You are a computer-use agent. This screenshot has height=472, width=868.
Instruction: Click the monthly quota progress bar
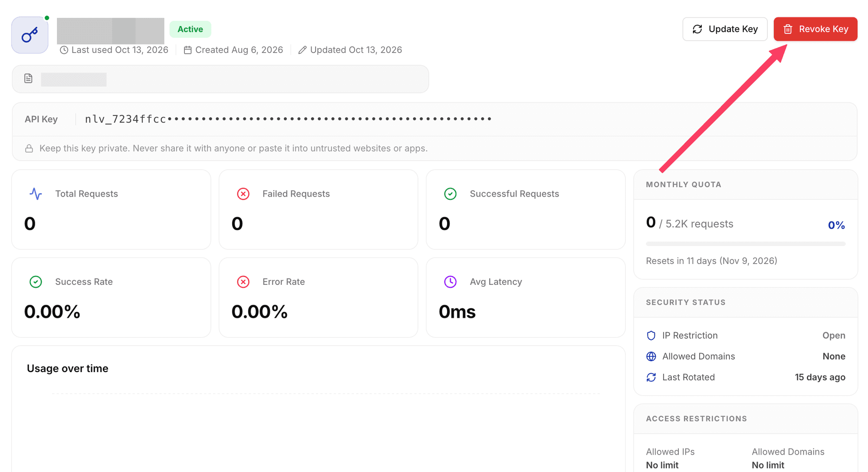click(x=746, y=244)
